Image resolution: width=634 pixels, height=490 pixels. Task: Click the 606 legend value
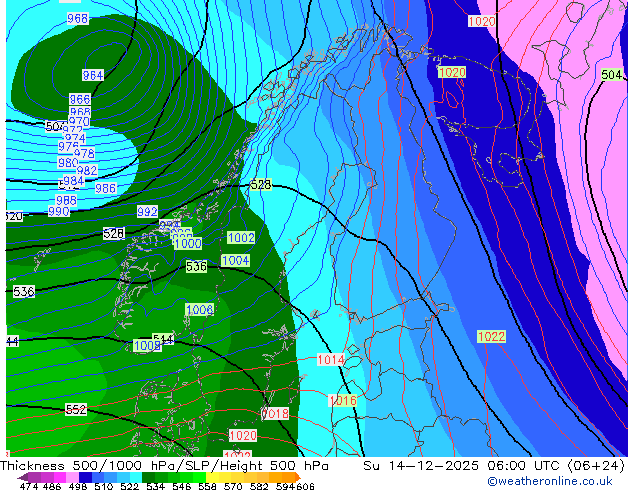[x=306, y=486]
